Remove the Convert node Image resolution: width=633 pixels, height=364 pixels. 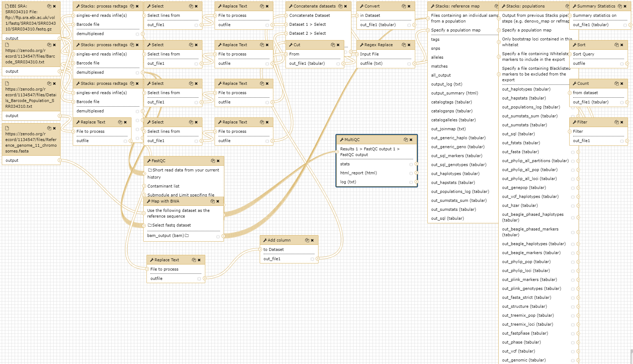click(x=409, y=6)
